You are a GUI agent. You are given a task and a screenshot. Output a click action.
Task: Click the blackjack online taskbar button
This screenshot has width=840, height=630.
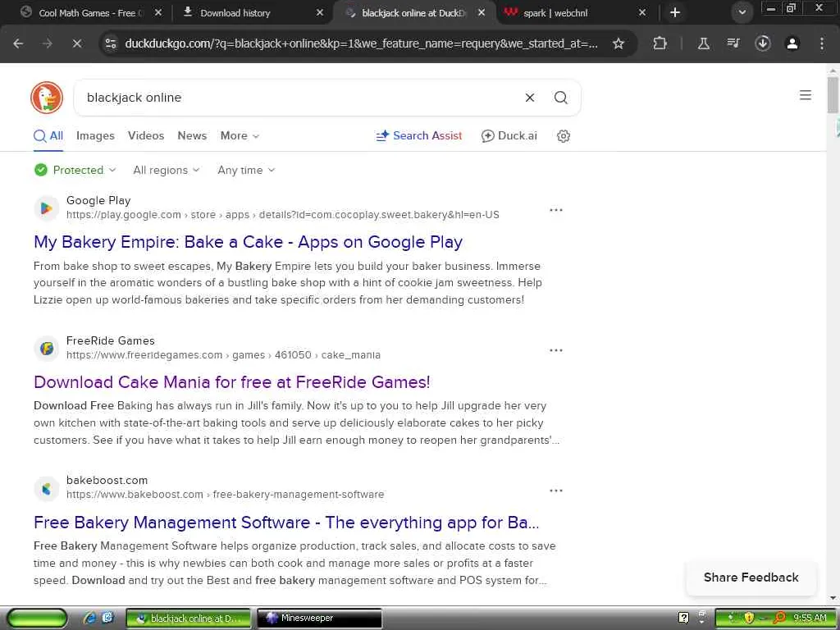(189, 619)
